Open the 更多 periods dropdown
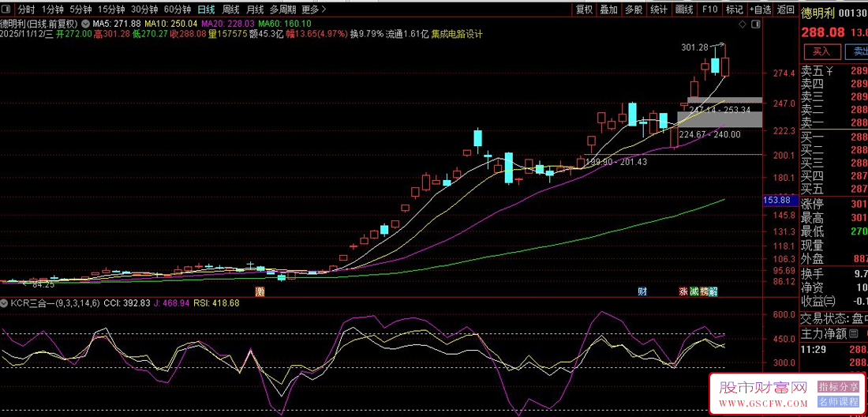868x417 pixels. [313, 9]
